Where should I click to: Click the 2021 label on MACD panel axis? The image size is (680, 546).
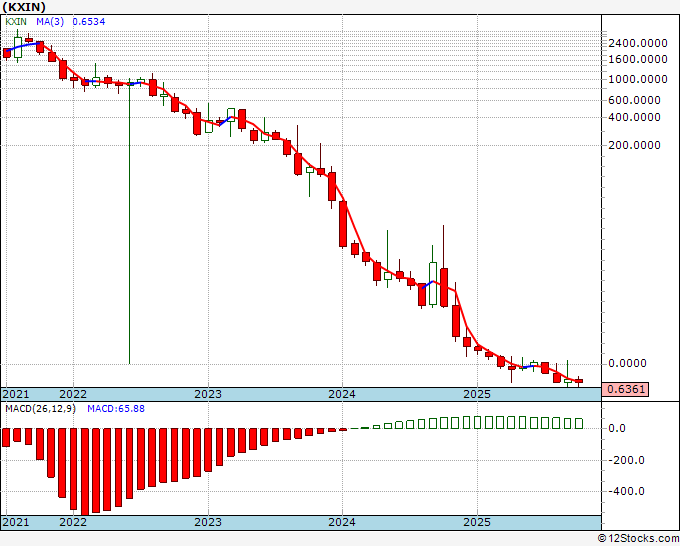16,522
